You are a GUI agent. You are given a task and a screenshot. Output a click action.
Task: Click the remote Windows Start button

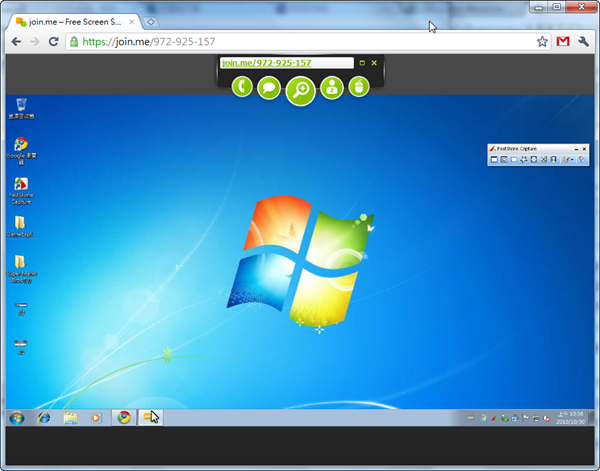[17, 417]
